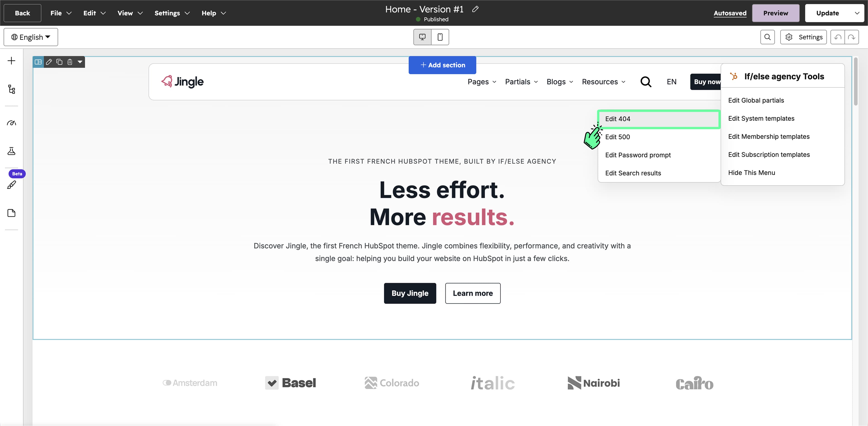Expand the section toolbar caret menu
The width and height of the screenshot is (868, 426).
coord(80,62)
